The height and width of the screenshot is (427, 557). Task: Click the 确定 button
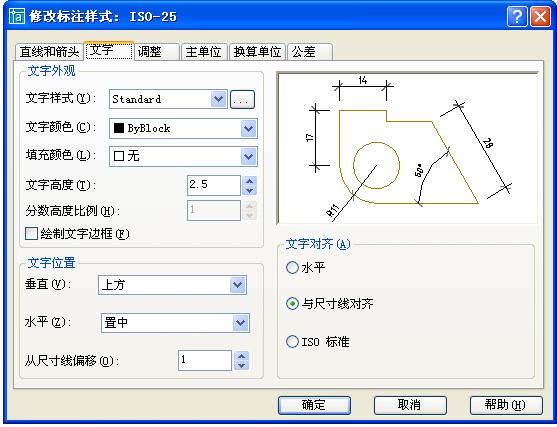tap(314, 405)
